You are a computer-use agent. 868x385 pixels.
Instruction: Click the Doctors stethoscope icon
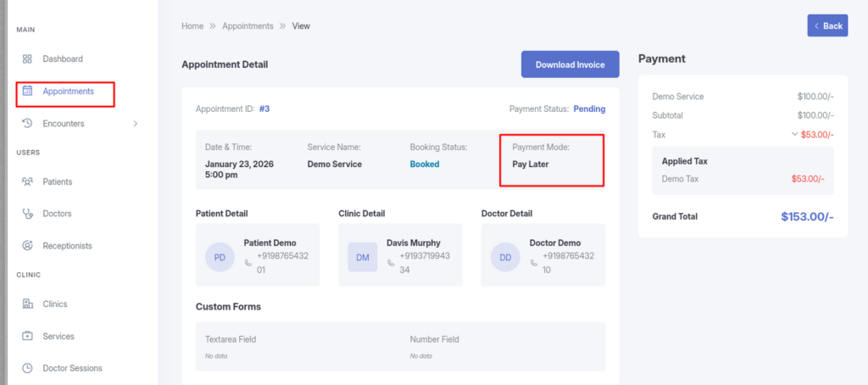tap(27, 214)
